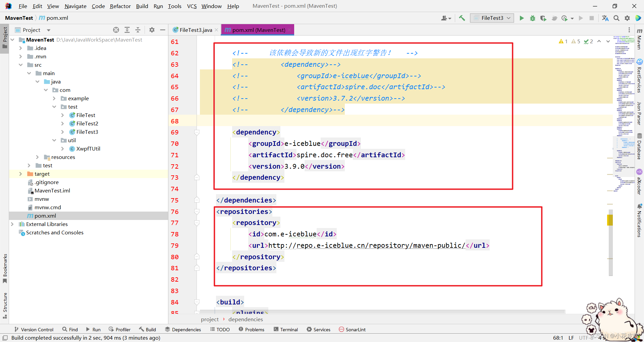
Task: Expand External Libraries node
Action: 12,224
